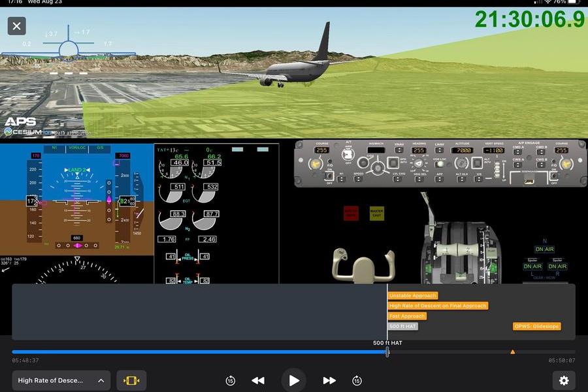Select the Unstable Approach event tag
Viewport: 588px width, 392px height.
point(412,295)
